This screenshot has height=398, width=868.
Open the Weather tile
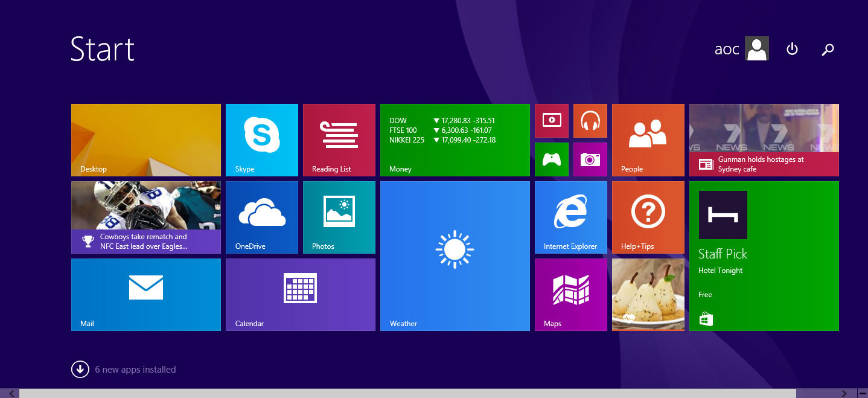click(x=455, y=256)
